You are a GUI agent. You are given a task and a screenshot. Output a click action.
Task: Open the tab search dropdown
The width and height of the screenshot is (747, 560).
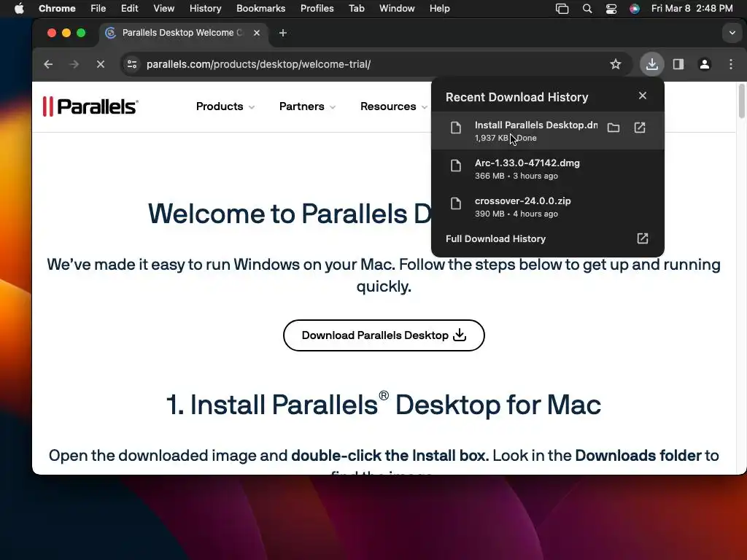(732, 33)
